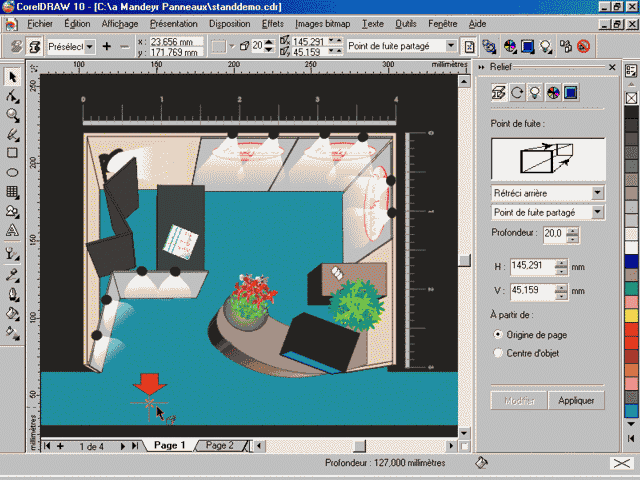Switch to Page 2 tab
This screenshot has width=640, height=480.
point(218,445)
